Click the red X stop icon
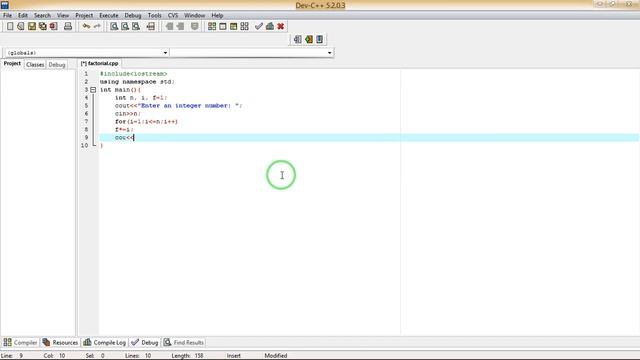 pyautogui.click(x=281, y=27)
